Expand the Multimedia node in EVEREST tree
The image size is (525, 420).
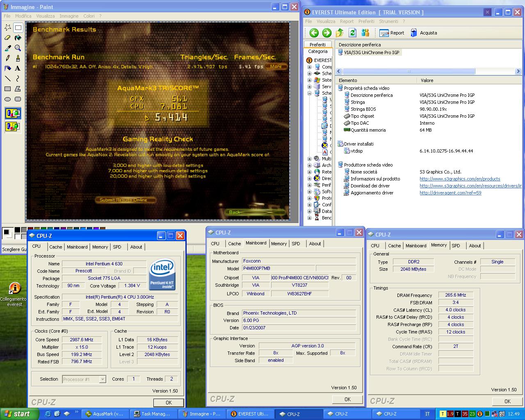[x=309, y=159]
